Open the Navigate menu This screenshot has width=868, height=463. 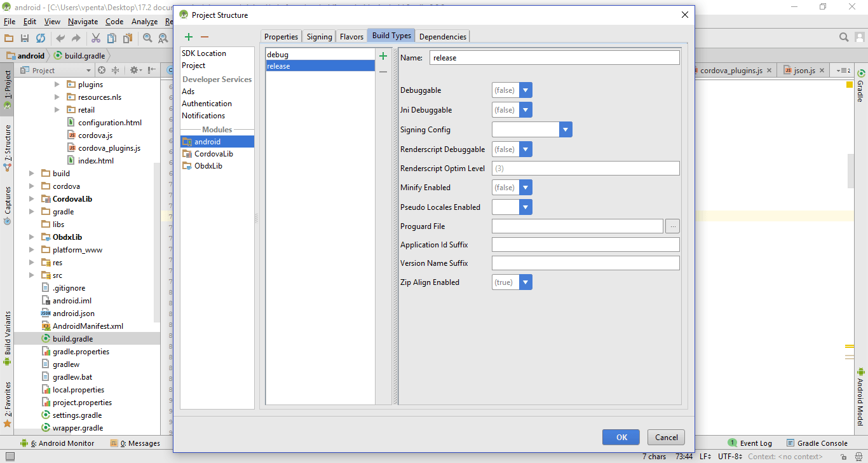(83, 22)
